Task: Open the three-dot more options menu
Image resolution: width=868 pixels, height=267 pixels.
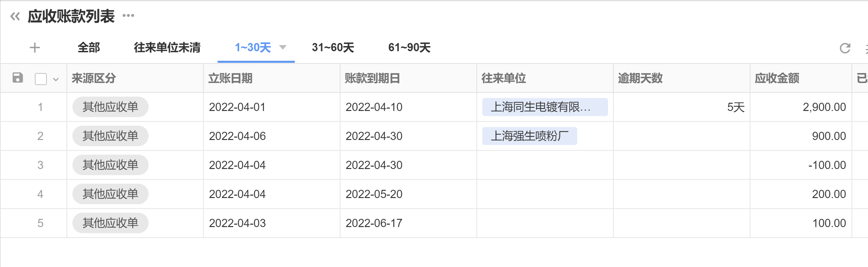Action: [128, 15]
